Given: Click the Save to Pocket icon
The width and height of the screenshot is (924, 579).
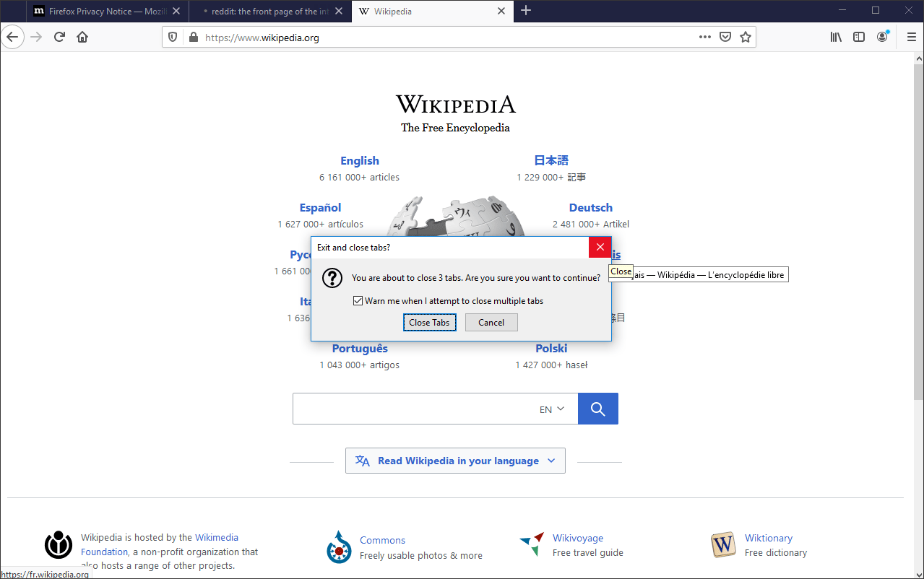Looking at the screenshot, I should tap(725, 37).
